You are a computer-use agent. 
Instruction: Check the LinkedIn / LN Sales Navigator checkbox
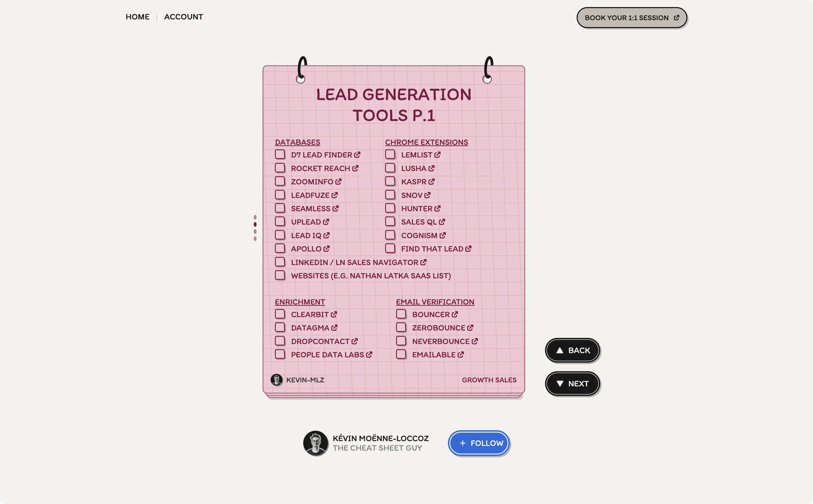coord(280,262)
